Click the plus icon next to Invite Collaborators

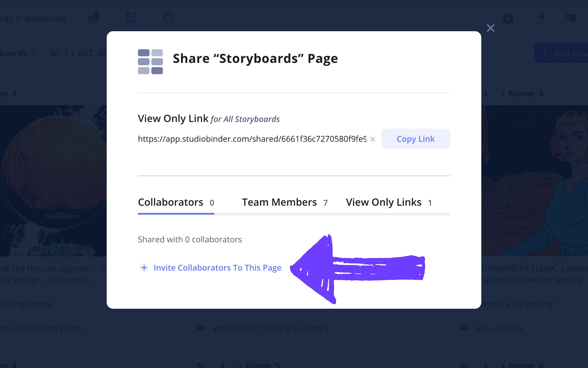click(x=144, y=268)
